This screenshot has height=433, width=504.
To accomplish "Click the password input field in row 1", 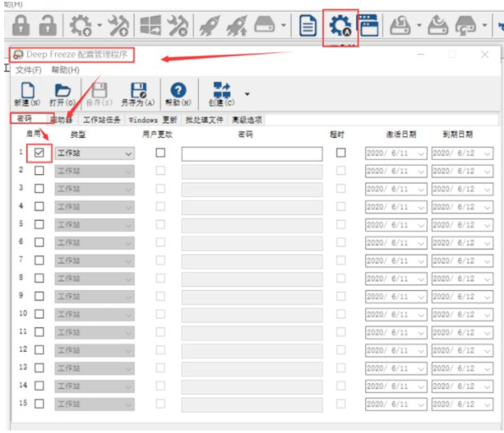I will (x=252, y=154).
